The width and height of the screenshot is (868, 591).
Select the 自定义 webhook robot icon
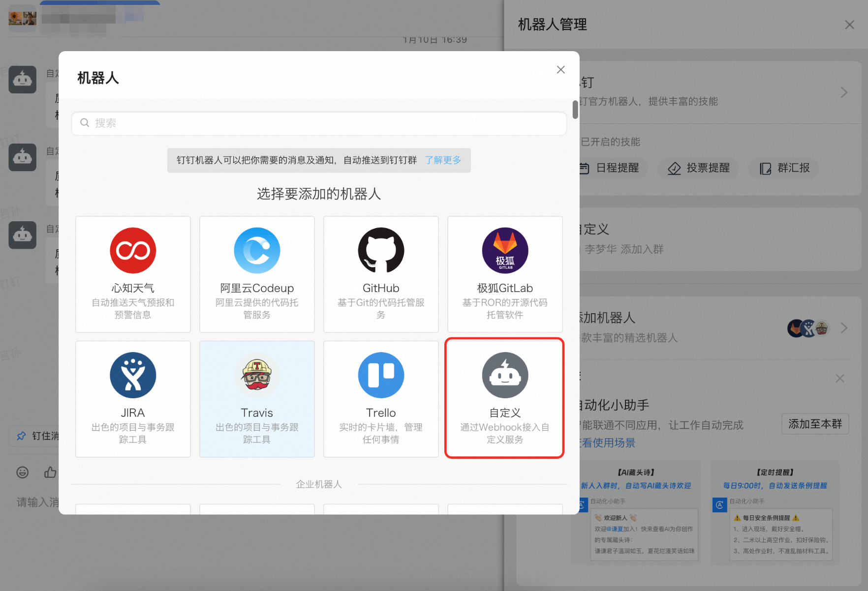[505, 375]
